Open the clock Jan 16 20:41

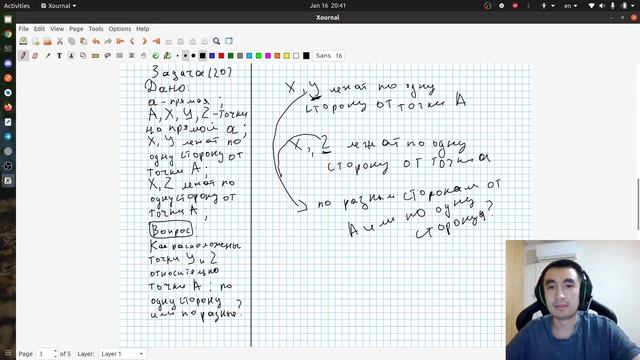point(328,6)
